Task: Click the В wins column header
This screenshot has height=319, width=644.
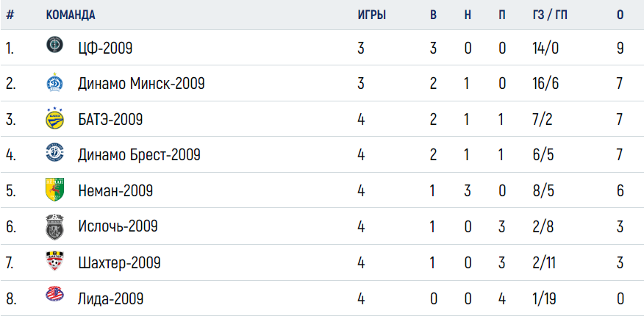Action: [x=433, y=15]
